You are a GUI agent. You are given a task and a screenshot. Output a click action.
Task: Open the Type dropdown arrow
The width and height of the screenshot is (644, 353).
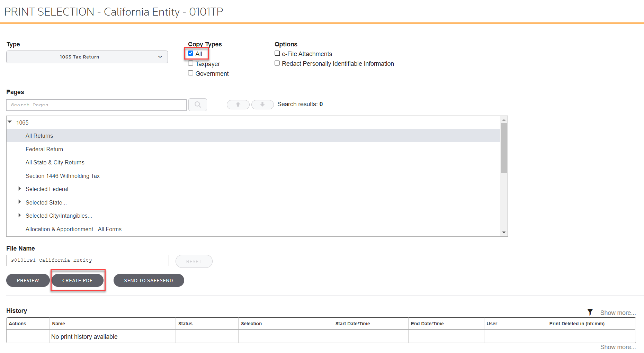[x=160, y=57]
